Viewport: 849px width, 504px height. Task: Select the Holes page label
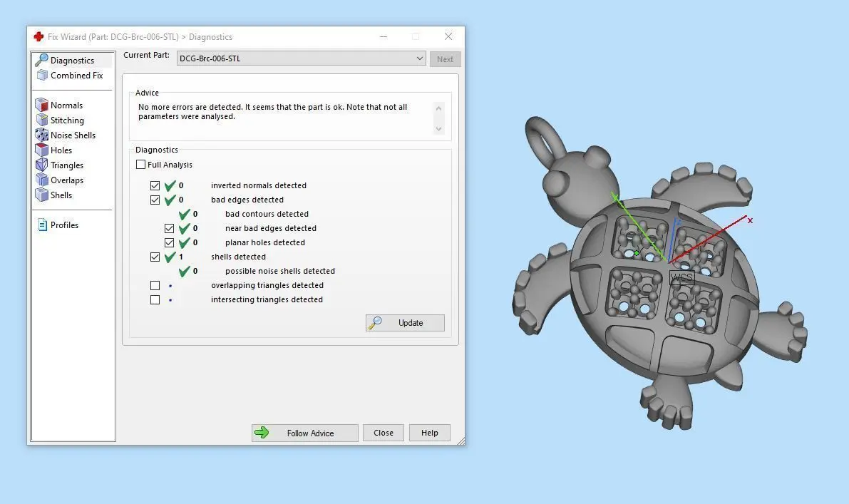click(61, 150)
